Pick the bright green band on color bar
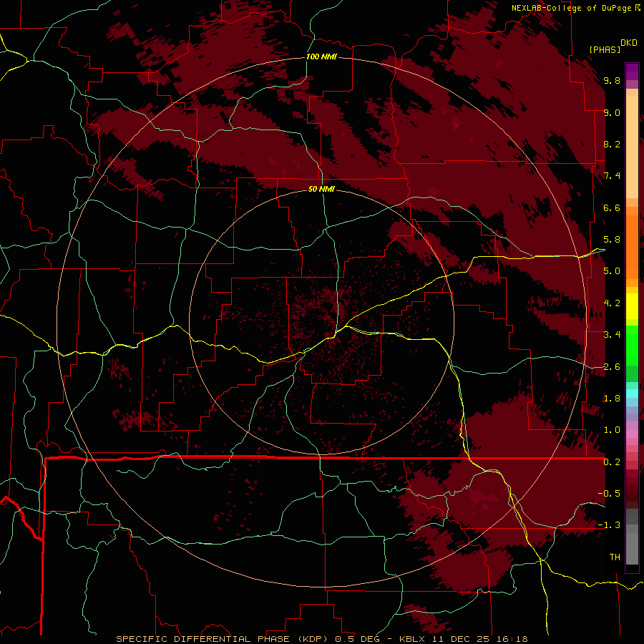The image size is (644, 644). [632, 346]
